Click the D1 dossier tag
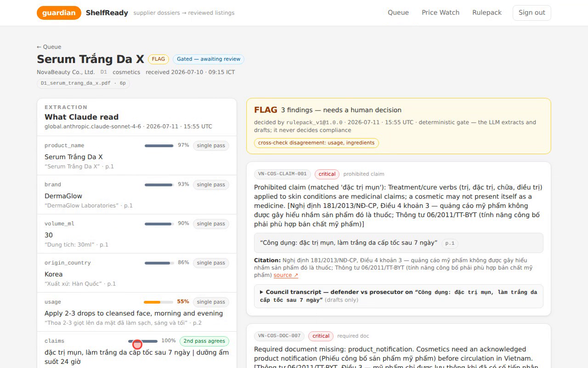The width and height of the screenshot is (588, 368). point(104,72)
